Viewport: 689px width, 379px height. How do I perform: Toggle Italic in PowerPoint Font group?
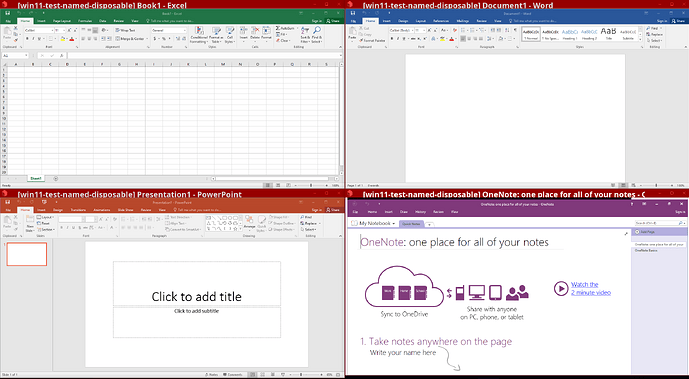click(68, 227)
